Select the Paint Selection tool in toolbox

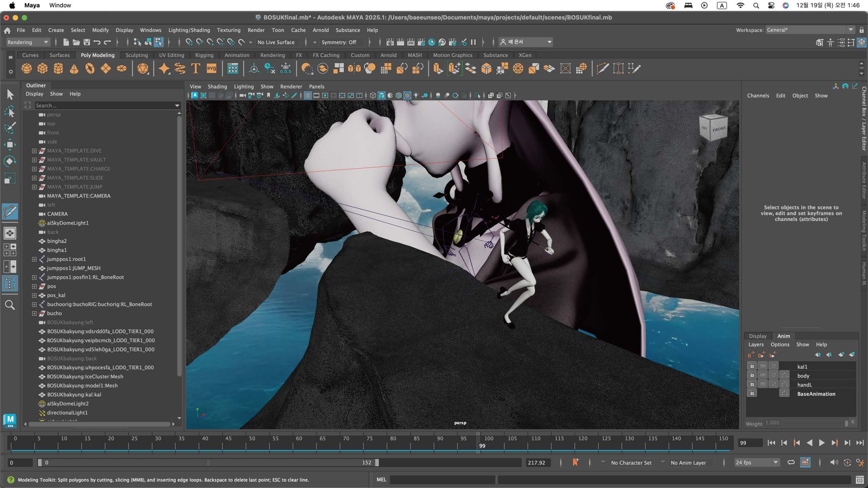(10, 127)
